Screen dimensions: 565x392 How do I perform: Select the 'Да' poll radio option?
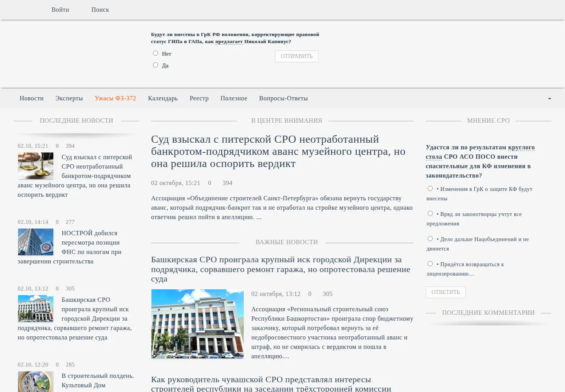155,65
